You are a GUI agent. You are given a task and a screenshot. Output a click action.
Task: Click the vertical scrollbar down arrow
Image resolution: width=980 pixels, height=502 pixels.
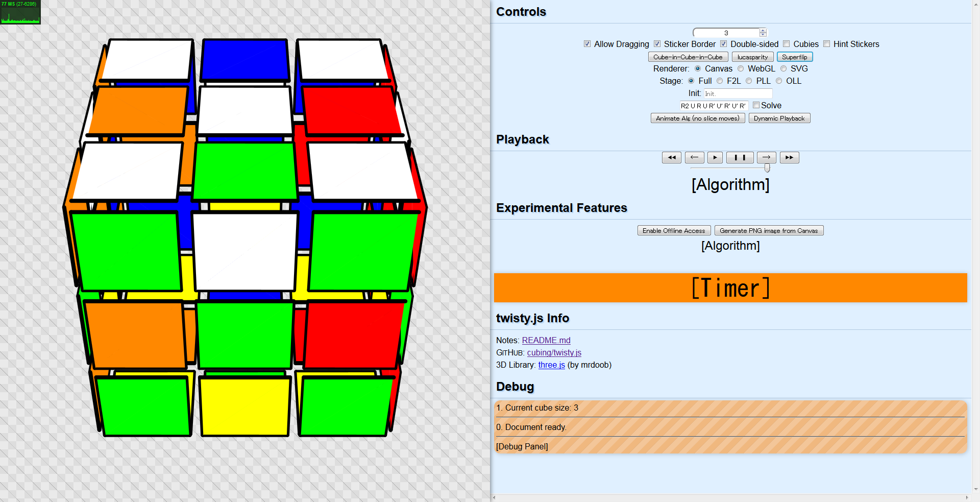point(976,489)
